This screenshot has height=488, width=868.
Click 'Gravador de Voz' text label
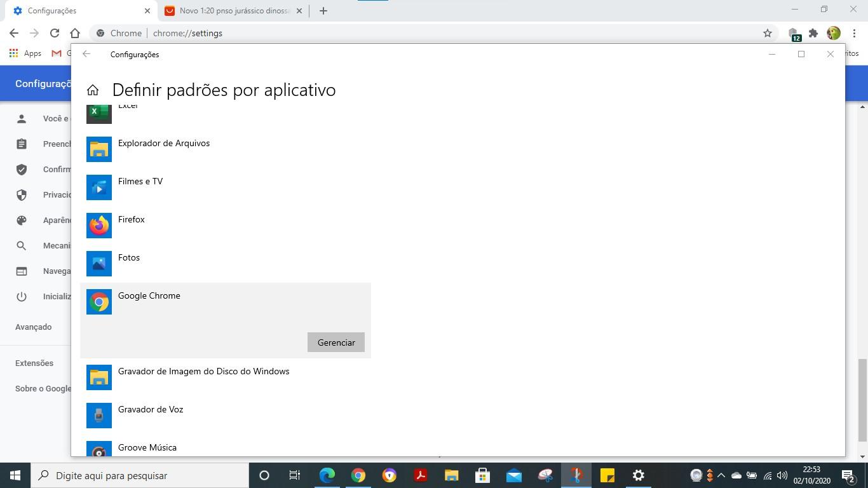coord(151,409)
